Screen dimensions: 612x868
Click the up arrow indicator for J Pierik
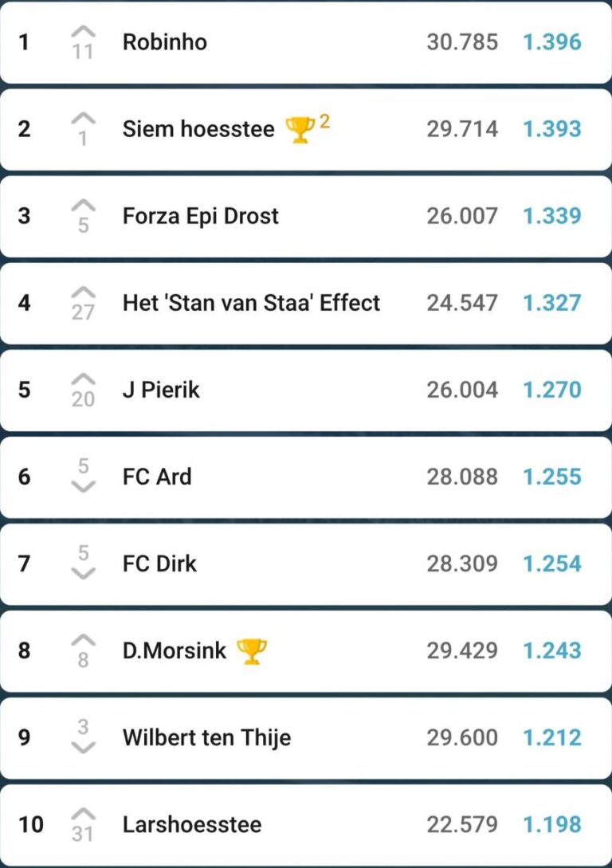coord(83,381)
